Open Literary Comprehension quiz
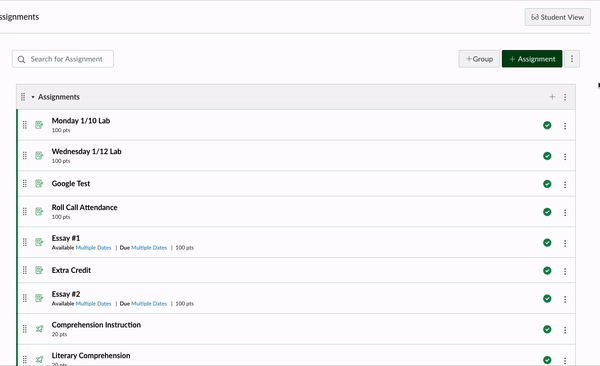 pyautogui.click(x=91, y=355)
